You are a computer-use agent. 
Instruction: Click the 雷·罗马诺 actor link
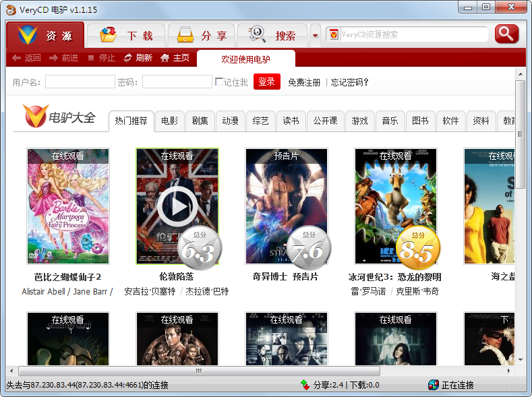coord(368,292)
